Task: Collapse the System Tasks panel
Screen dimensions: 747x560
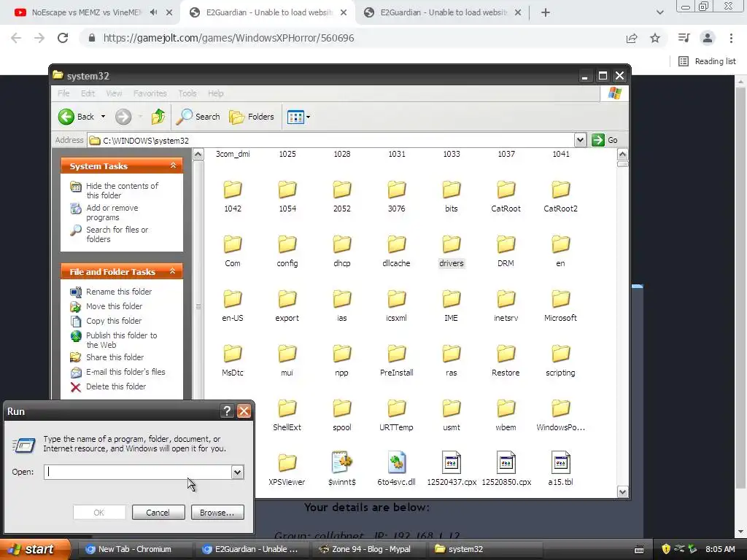Action: pos(173,166)
